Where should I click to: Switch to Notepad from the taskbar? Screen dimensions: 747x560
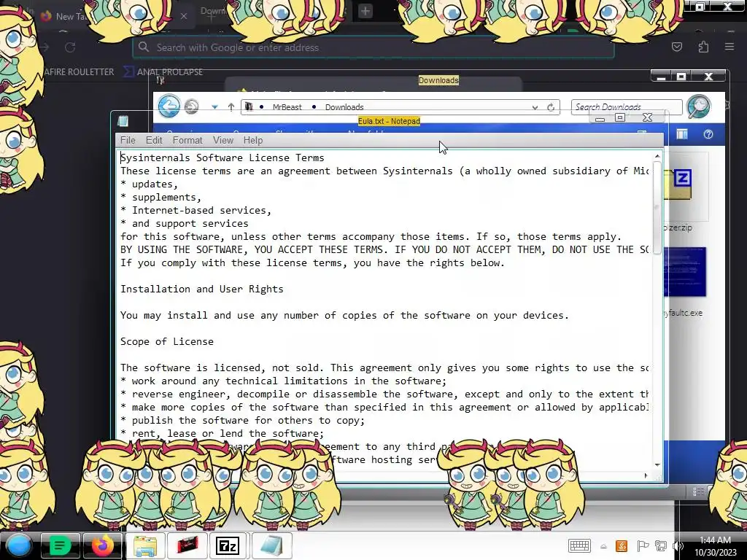pos(271,545)
